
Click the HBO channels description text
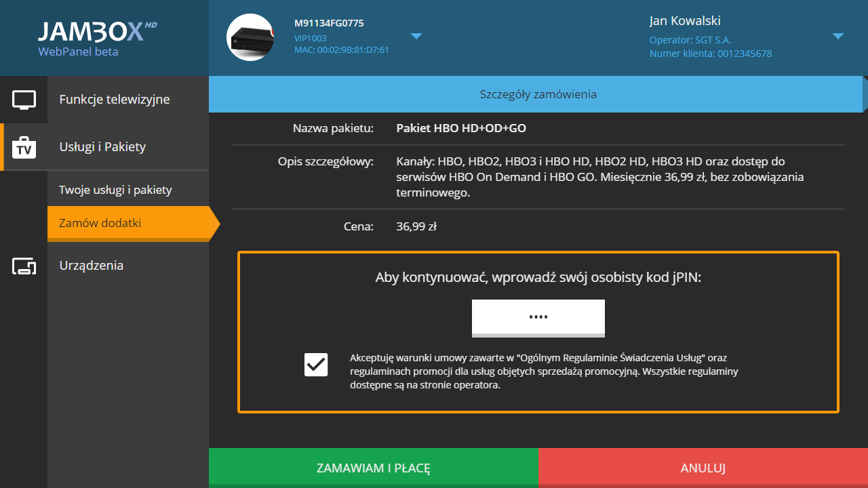pos(600,178)
